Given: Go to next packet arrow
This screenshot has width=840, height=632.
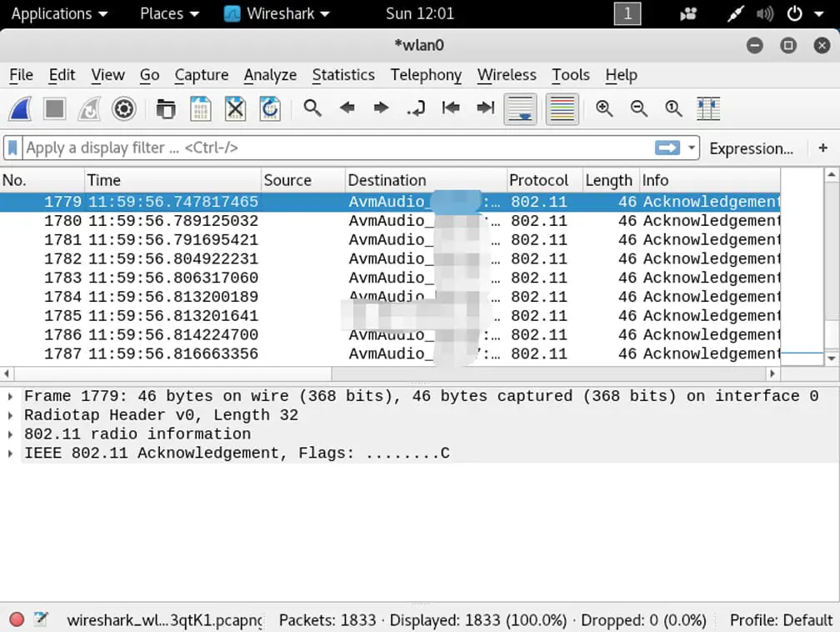Looking at the screenshot, I should 381,108.
